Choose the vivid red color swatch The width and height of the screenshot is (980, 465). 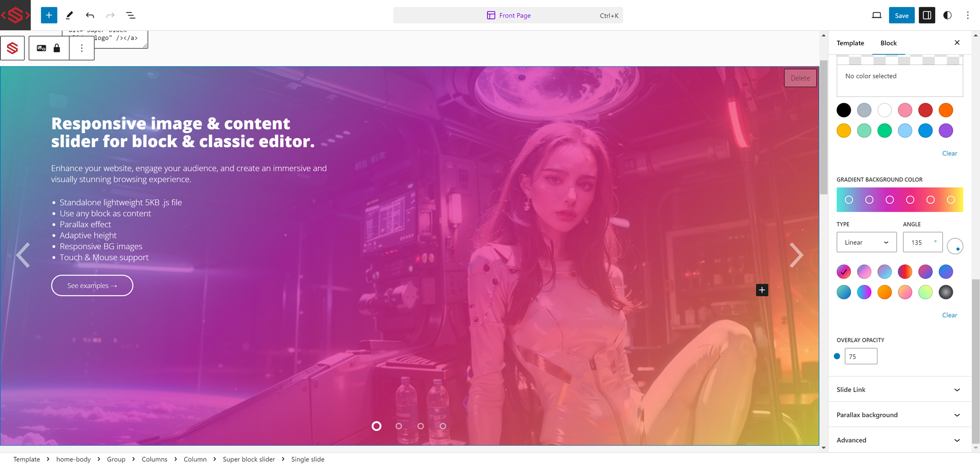(925, 110)
